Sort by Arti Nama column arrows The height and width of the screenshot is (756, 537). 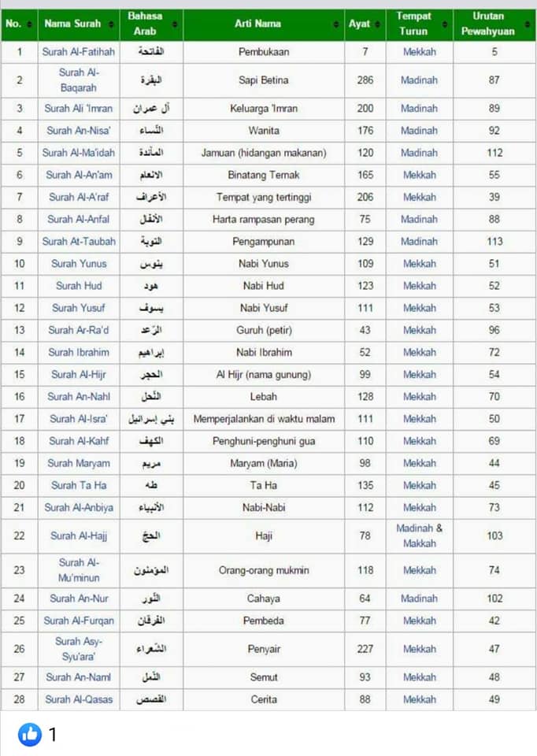336,24
